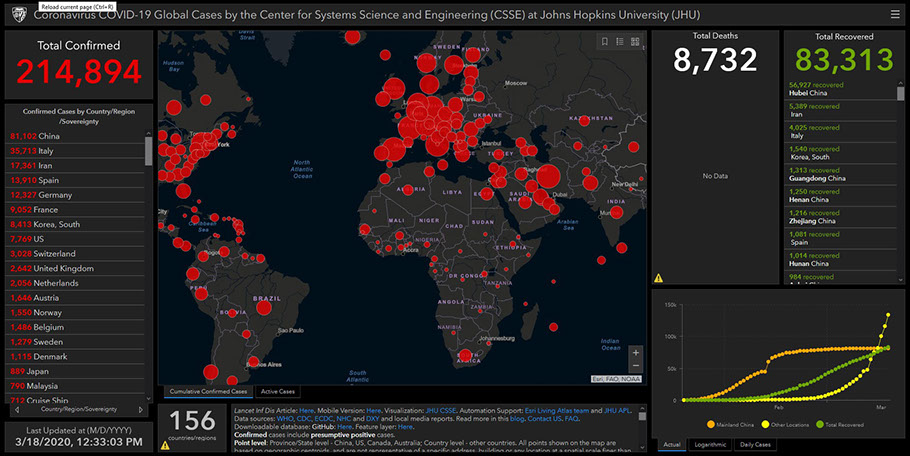Open the DXY data source link

point(373,419)
